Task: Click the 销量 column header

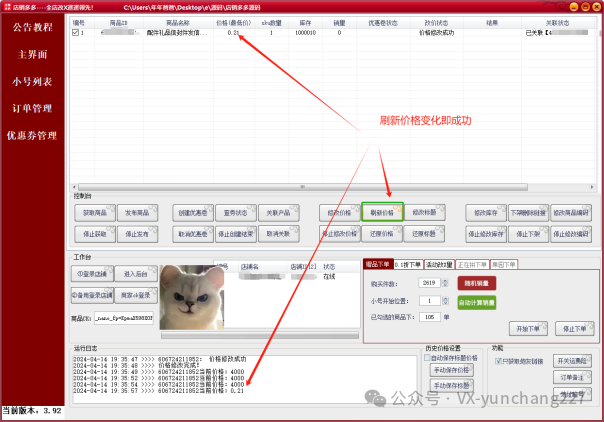Action: tap(339, 23)
